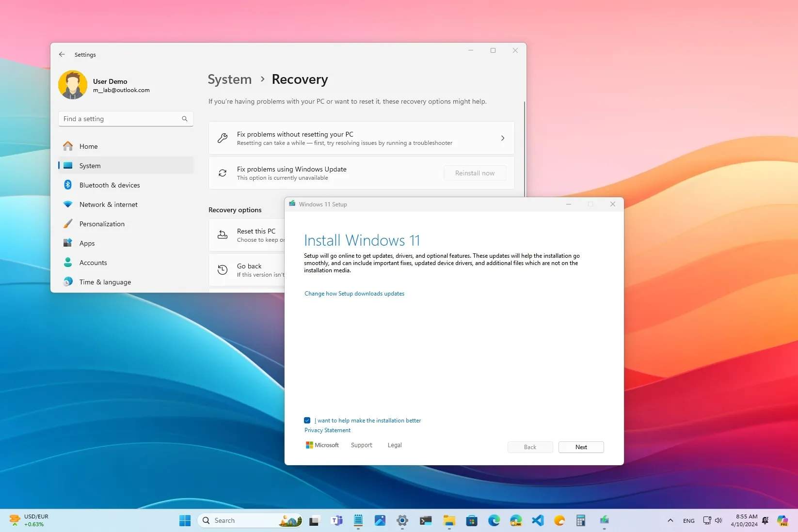Open Microsoft Store from the taskbar
The height and width of the screenshot is (532, 798).
coord(471,520)
